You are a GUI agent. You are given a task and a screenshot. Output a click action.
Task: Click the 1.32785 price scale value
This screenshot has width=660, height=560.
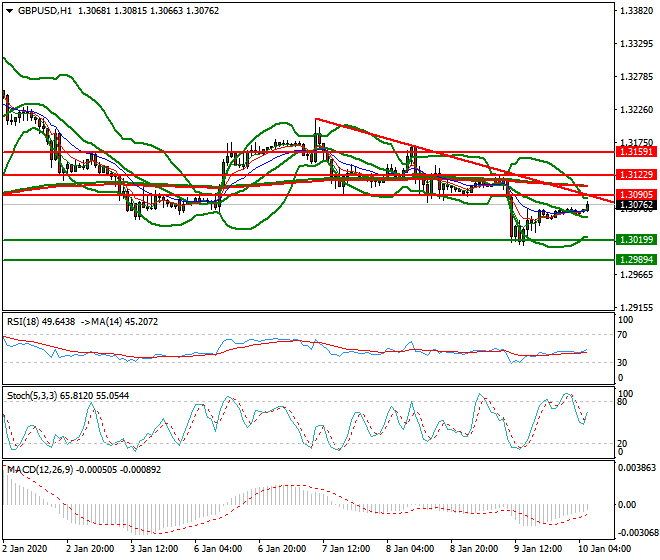[x=636, y=77]
